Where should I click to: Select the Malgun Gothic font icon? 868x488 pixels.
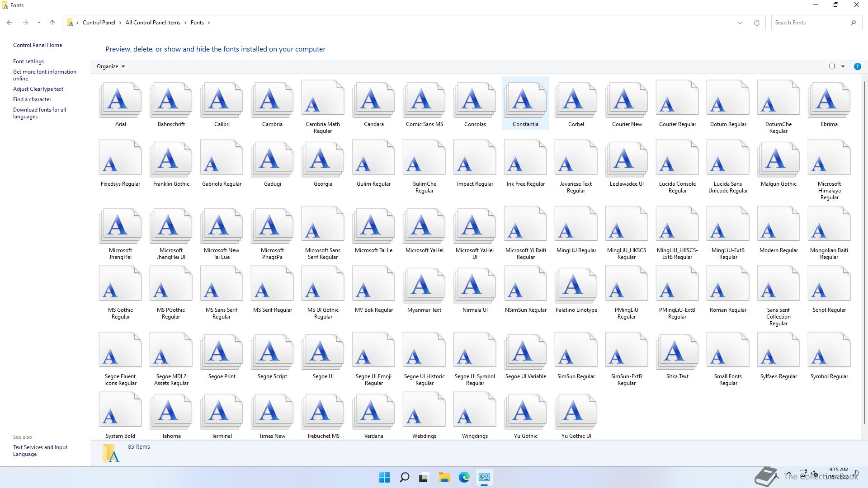click(778, 159)
